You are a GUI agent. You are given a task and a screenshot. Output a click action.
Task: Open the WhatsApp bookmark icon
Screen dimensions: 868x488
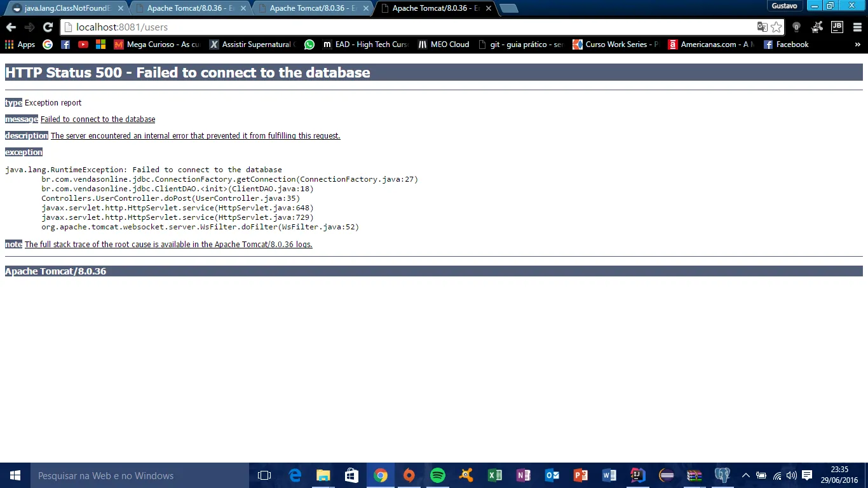click(309, 44)
